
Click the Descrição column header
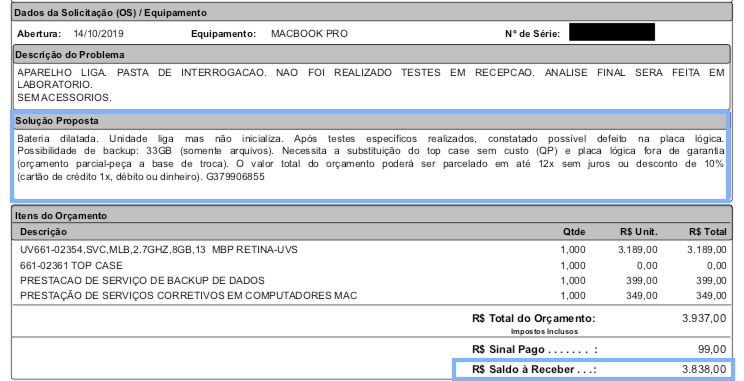[x=43, y=232]
